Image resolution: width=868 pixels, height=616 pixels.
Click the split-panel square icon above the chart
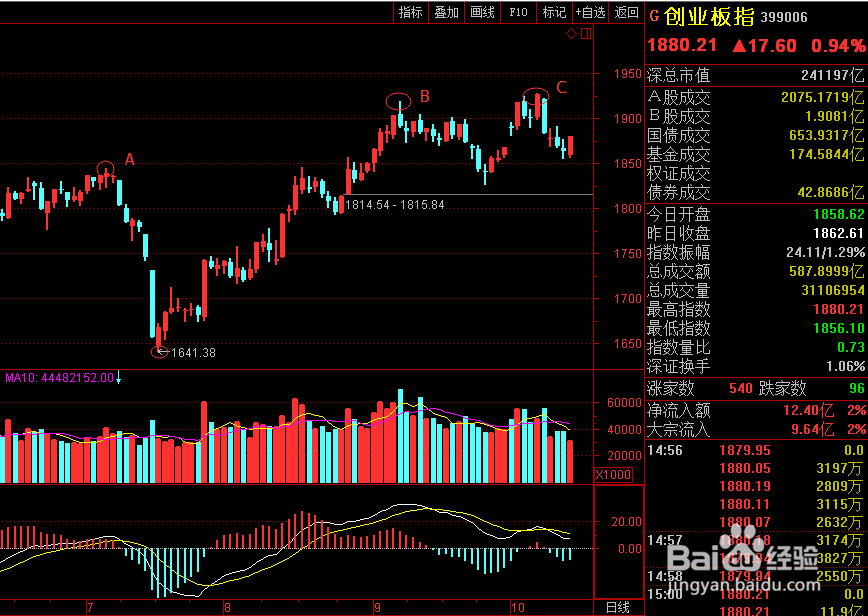pyautogui.click(x=586, y=34)
